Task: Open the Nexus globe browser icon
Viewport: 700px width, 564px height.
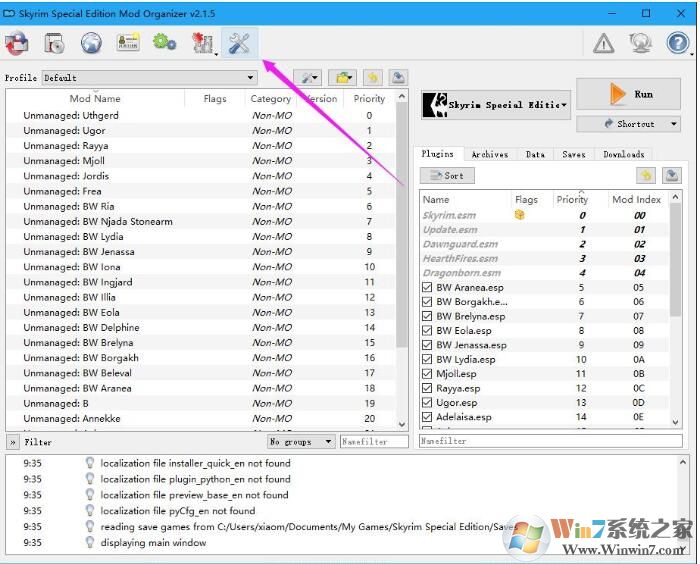Action: tap(91, 43)
